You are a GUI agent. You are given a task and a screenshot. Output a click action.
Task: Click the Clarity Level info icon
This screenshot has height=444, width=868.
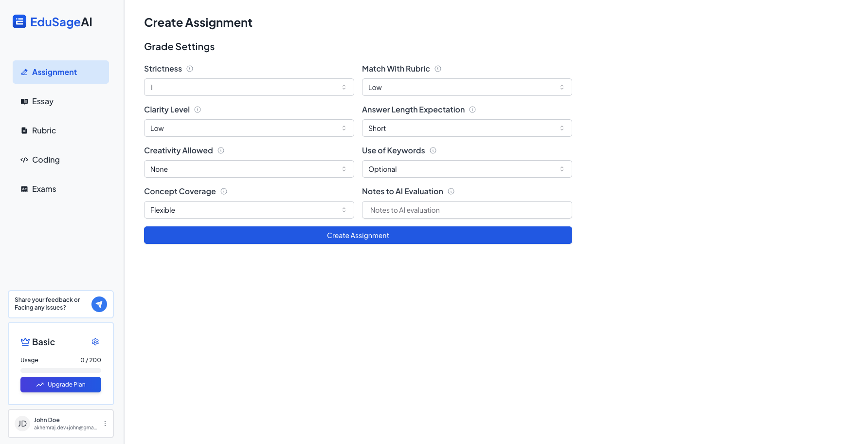click(198, 110)
